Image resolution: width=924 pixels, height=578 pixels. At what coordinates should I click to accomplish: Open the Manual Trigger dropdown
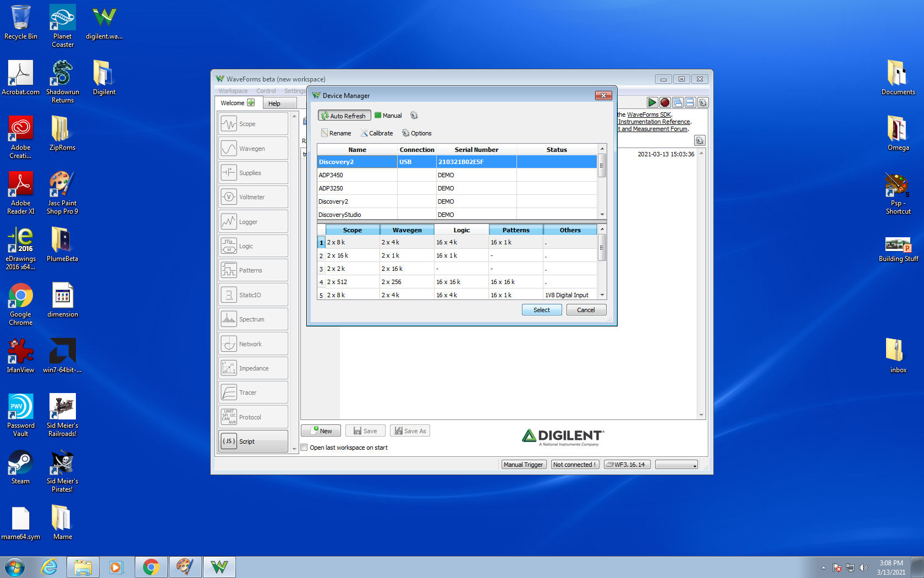[x=523, y=465]
